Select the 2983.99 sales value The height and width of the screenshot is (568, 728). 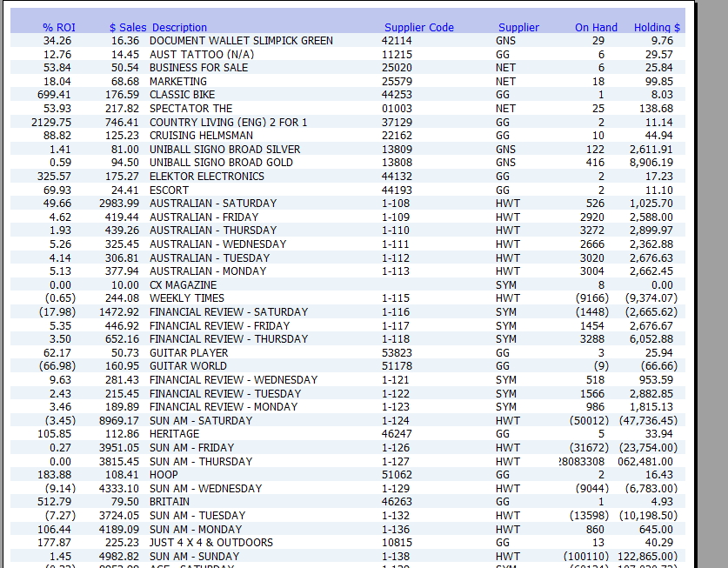click(x=119, y=204)
